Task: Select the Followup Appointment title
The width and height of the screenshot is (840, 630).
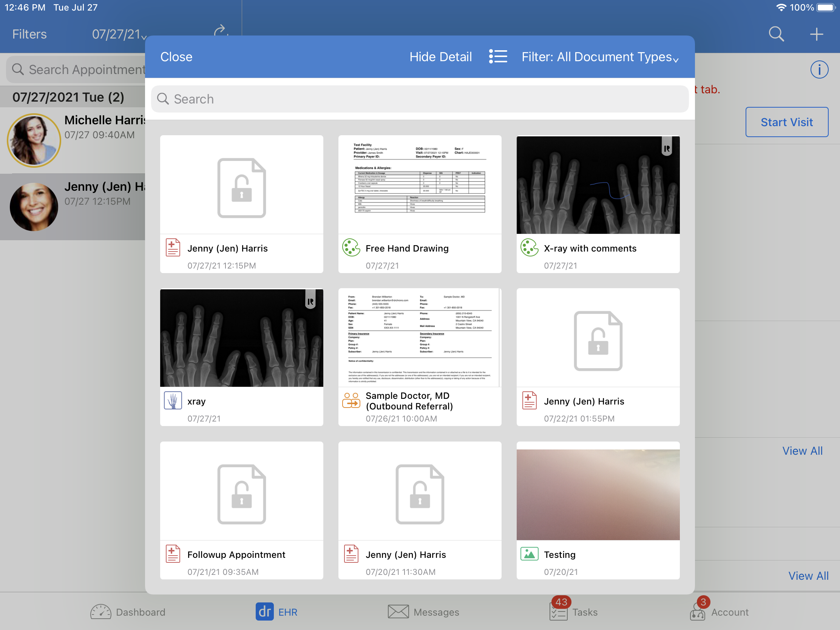Action: 236,555
